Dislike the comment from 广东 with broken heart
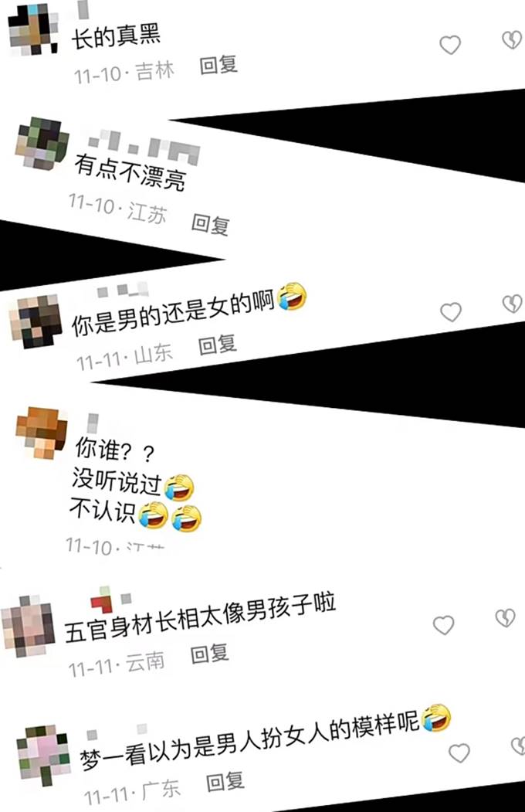The image size is (525, 812). (518, 746)
